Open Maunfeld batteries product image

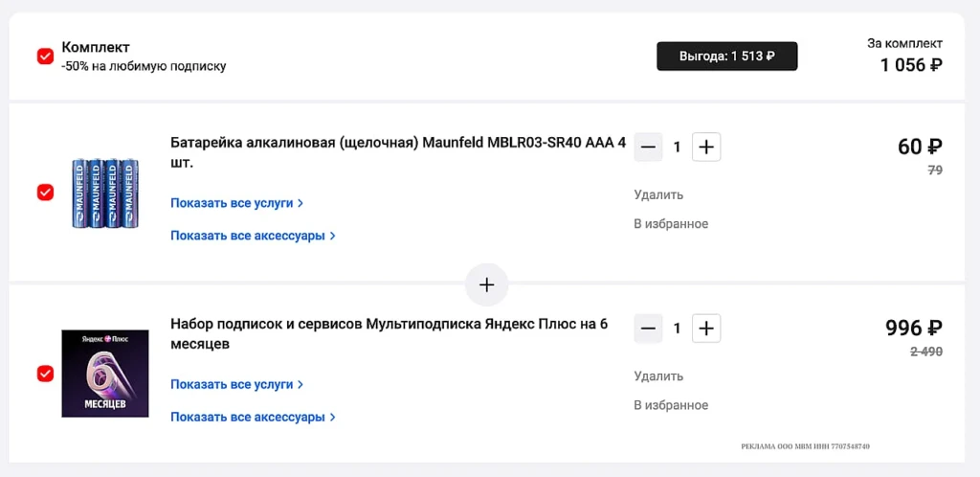pos(105,192)
